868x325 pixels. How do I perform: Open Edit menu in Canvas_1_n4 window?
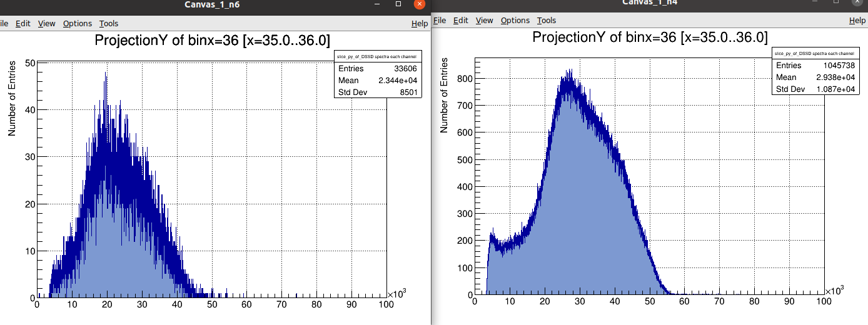pos(461,21)
